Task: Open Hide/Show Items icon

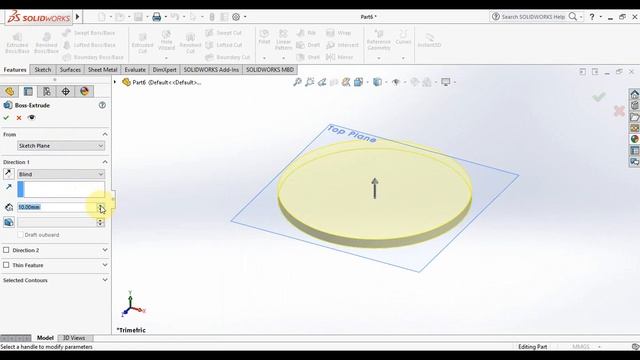Action: click(x=396, y=82)
